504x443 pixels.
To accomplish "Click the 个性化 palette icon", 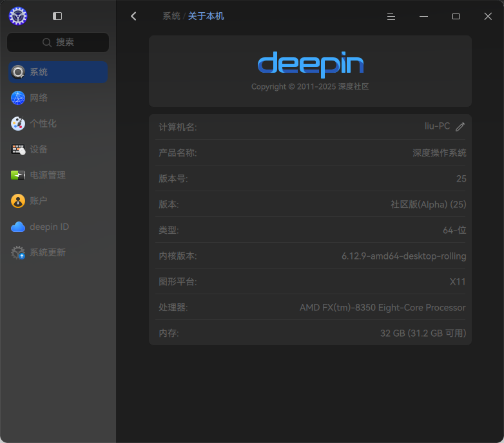I will point(18,124).
